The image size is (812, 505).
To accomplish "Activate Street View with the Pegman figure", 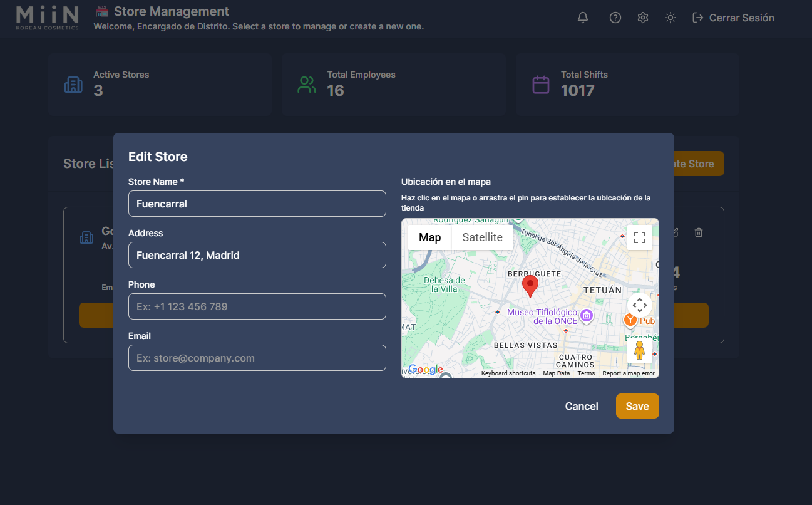I will pyautogui.click(x=640, y=350).
